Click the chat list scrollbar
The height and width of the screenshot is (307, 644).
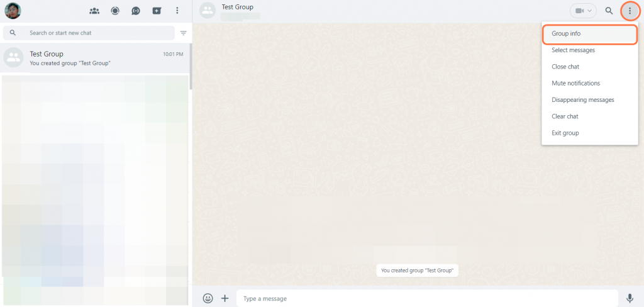click(191, 67)
